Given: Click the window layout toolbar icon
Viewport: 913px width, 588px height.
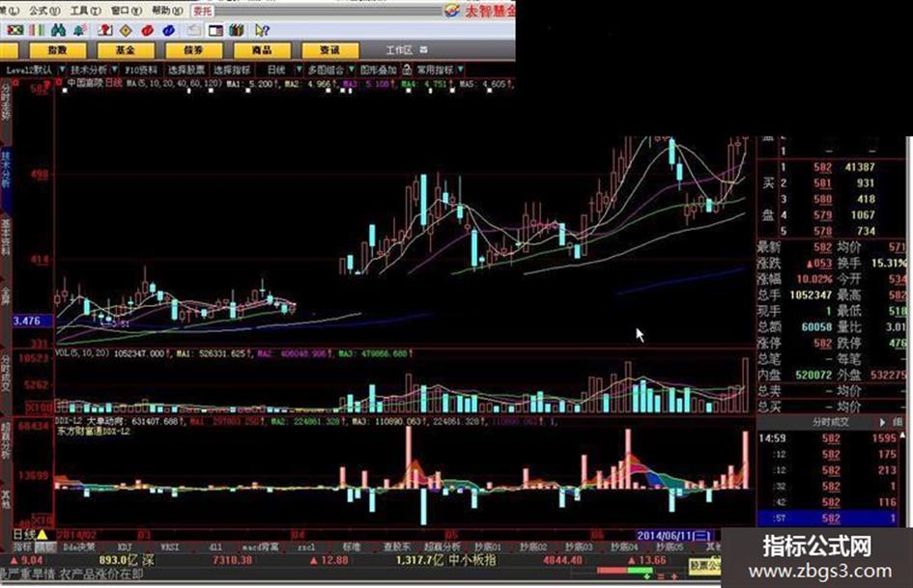Looking at the screenshot, I should 215,30.
